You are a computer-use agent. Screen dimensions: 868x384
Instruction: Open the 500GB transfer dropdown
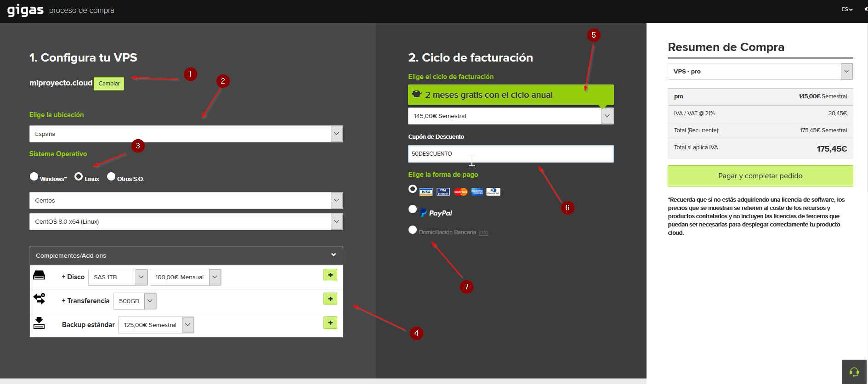coord(135,301)
